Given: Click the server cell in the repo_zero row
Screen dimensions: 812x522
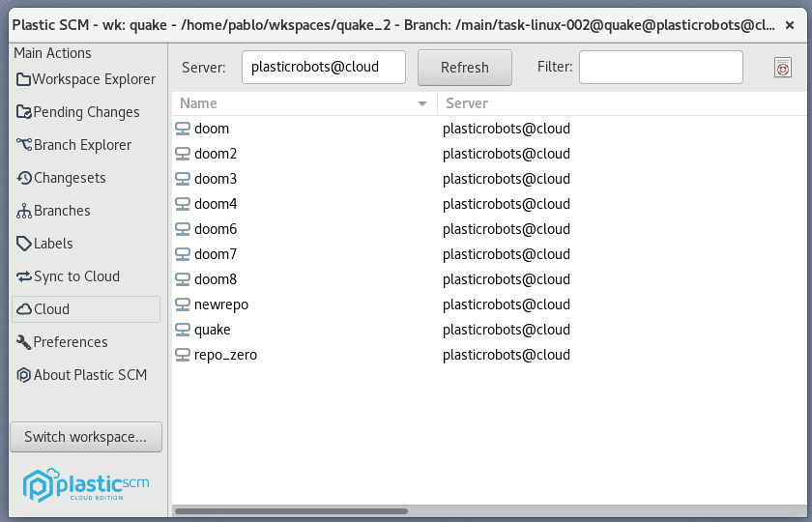Looking at the screenshot, I should pyautogui.click(x=507, y=355).
